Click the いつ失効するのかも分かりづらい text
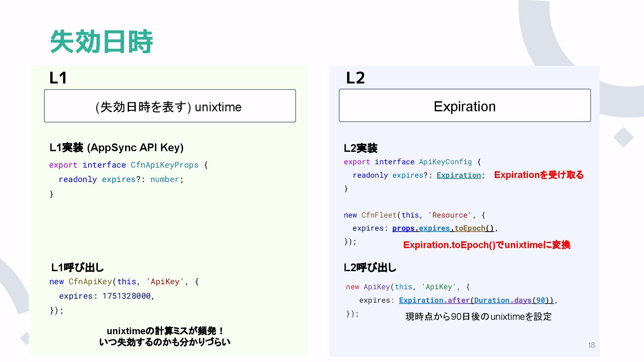This screenshot has width=644, height=362. point(165,342)
